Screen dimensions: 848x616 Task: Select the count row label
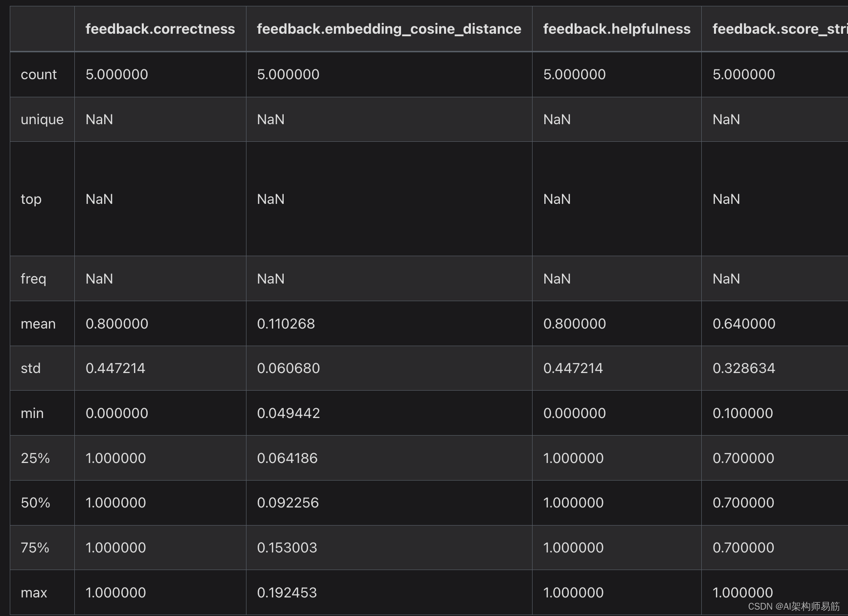tap(39, 74)
